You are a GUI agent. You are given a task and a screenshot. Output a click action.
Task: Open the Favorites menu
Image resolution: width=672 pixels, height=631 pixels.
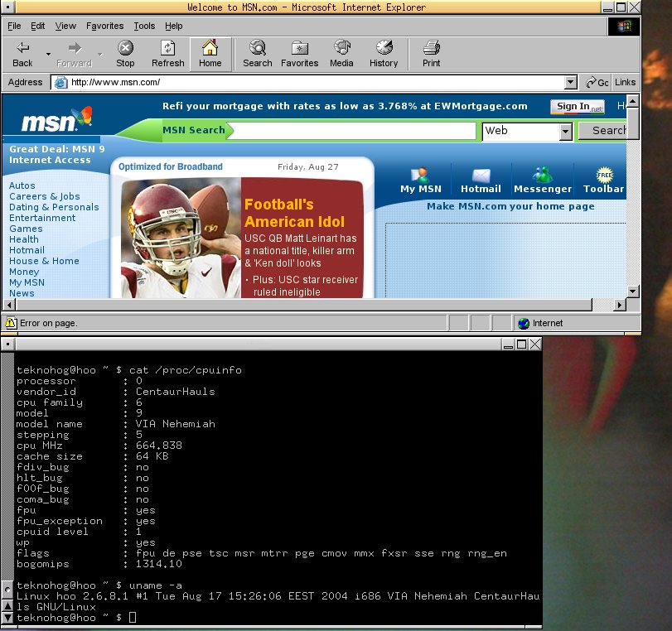pos(104,26)
